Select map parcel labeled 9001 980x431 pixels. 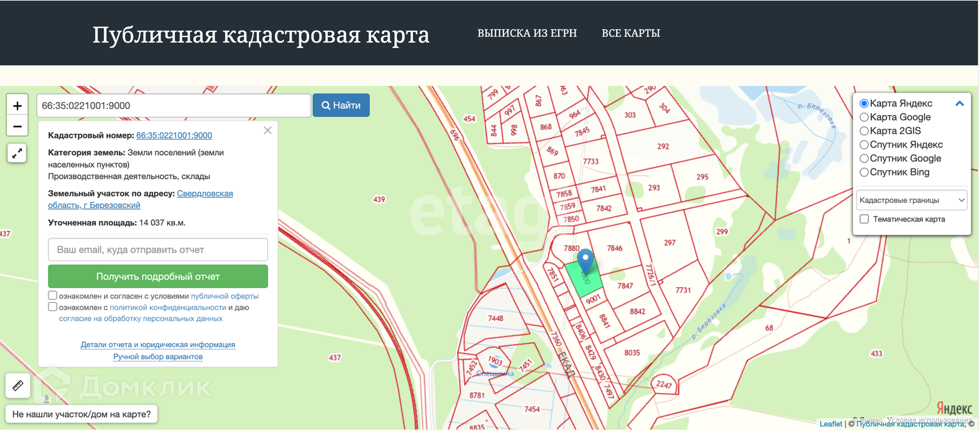[x=593, y=300]
